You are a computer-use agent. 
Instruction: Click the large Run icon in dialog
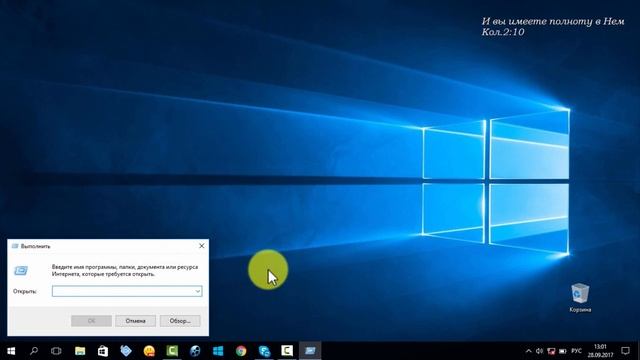click(21, 270)
